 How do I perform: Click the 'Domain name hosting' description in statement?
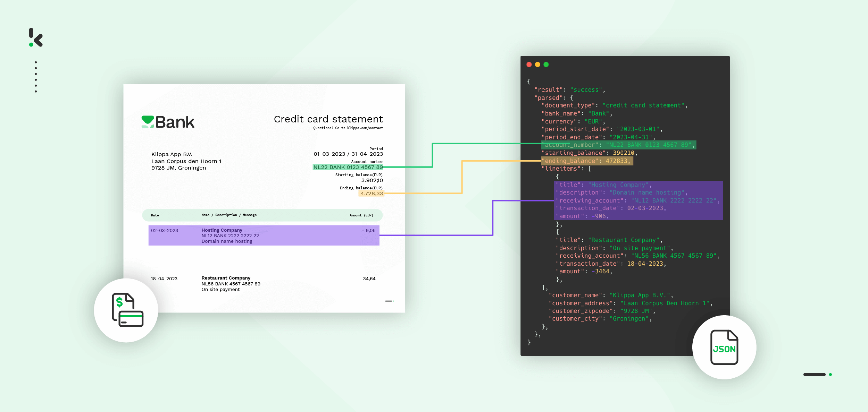(x=227, y=241)
